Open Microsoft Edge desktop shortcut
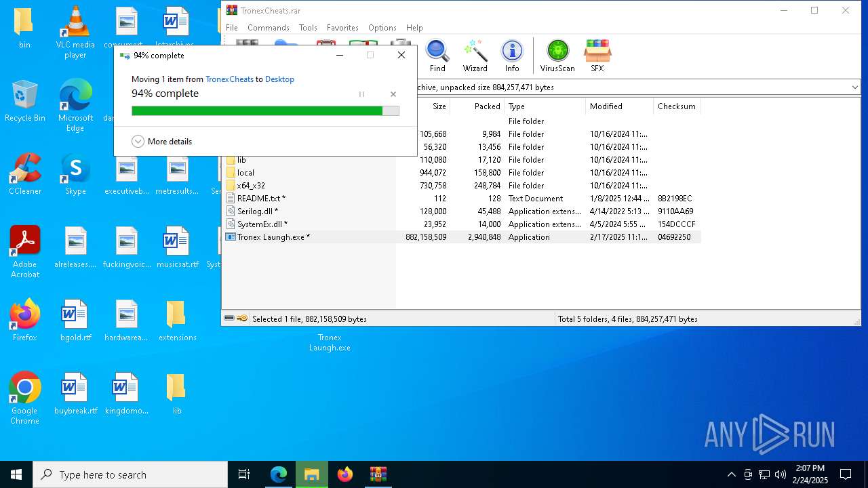 tap(75, 106)
